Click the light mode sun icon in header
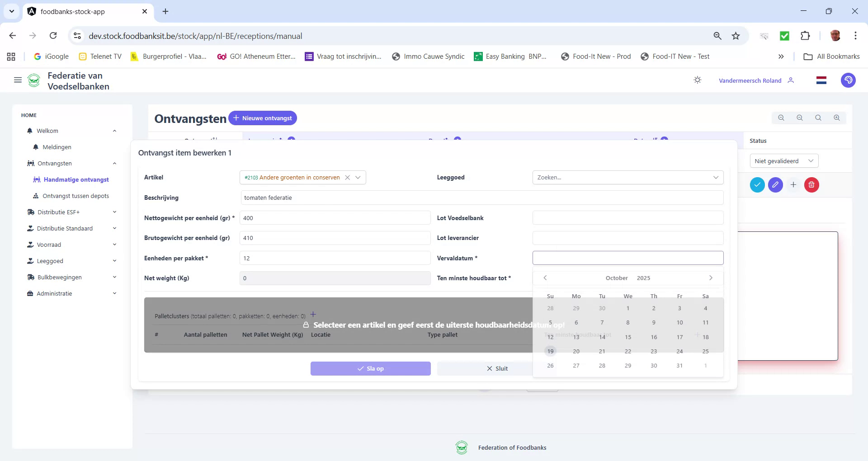Viewport: 868px width, 461px height. coord(698,80)
